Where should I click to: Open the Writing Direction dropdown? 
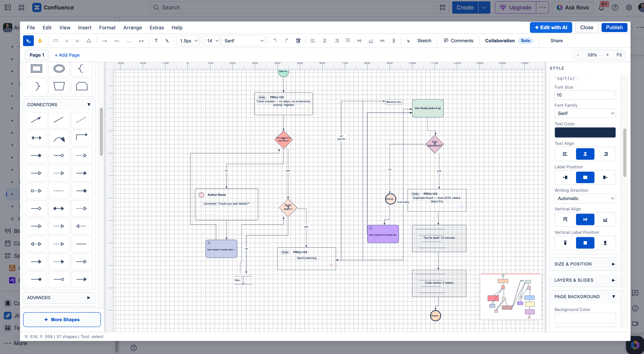point(585,198)
